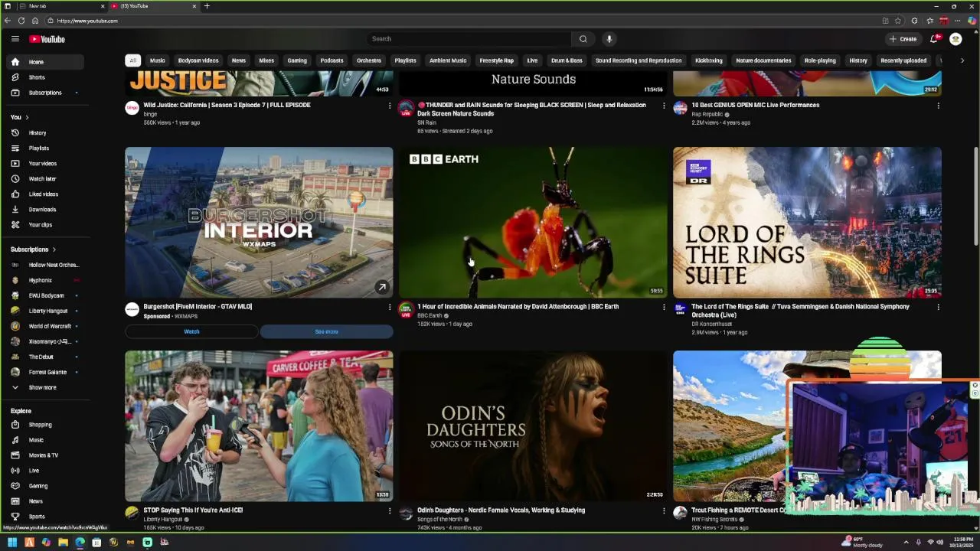This screenshot has height=551, width=980.
Task: Open Your clips in the sidebar
Action: (x=46, y=224)
